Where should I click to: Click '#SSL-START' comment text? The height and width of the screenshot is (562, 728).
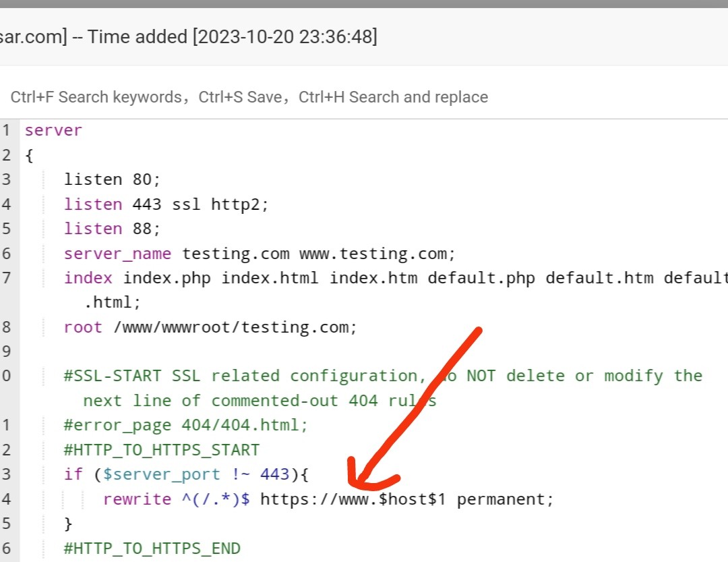tap(113, 376)
